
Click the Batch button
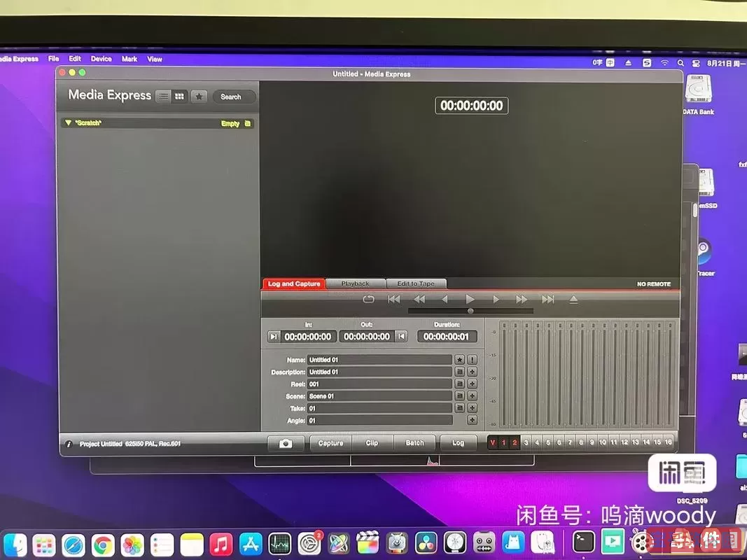(415, 443)
